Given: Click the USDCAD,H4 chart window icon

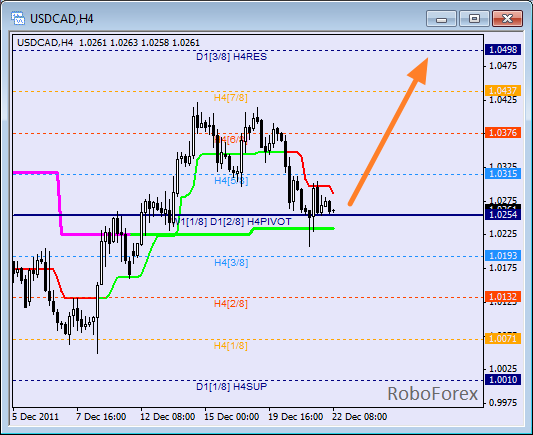Looking at the screenshot, I should coord(18,18).
